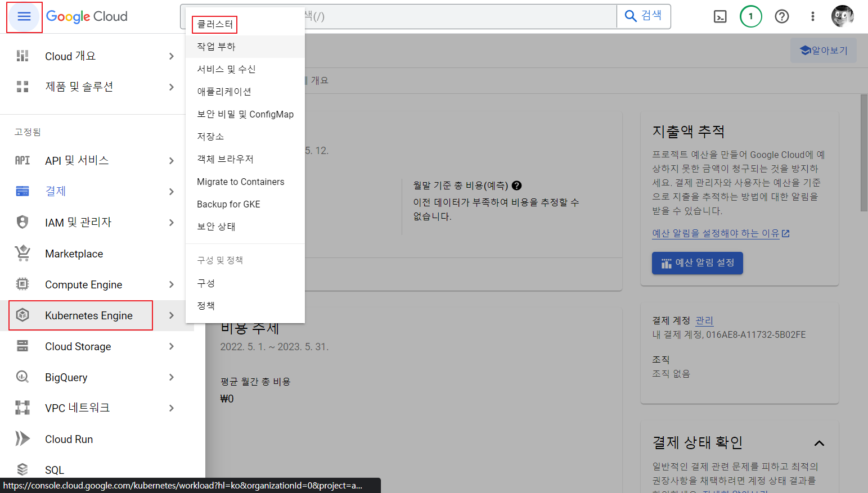
Task: Click the magnifier search icon
Action: [x=631, y=16]
